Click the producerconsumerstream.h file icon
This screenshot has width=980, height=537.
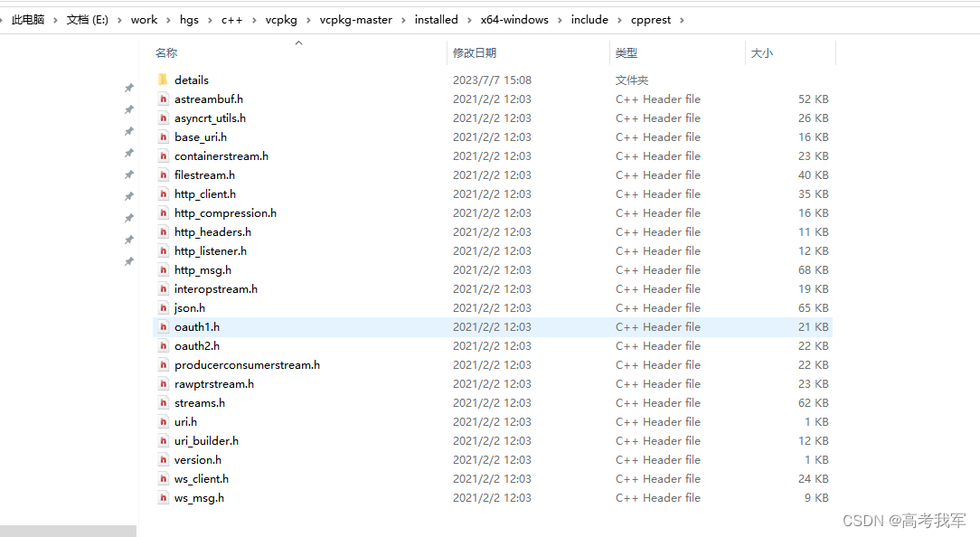tap(163, 364)
